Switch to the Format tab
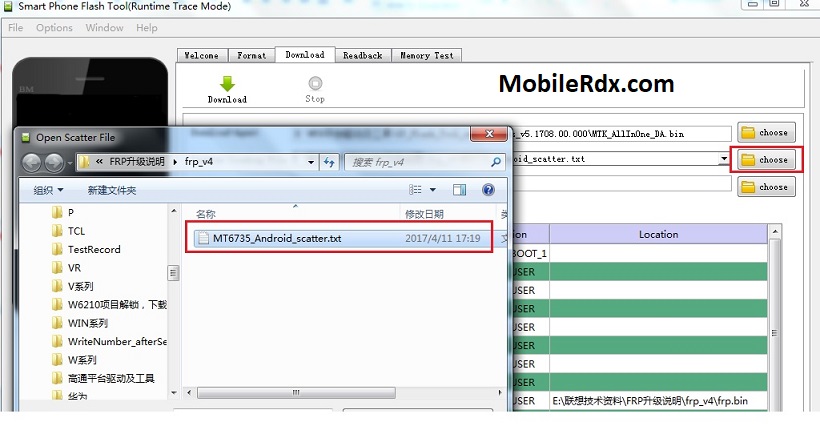The image size is (820, 430). point(252,55)
